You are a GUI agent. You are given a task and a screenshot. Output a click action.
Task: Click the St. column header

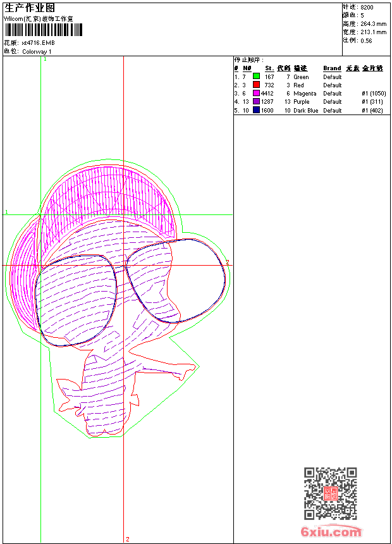(x=269, y=68)
